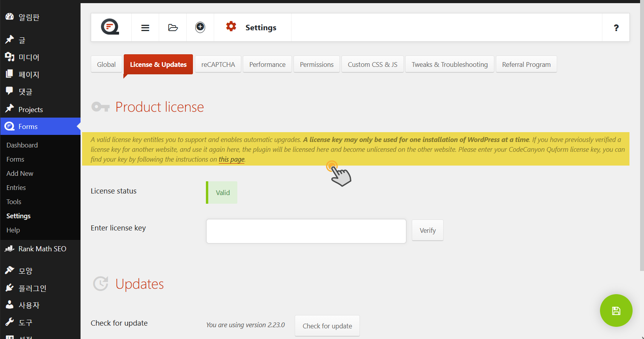Select the License & Updates tab
Viewport: 644px width, 339px height.
tap(158, 64)
